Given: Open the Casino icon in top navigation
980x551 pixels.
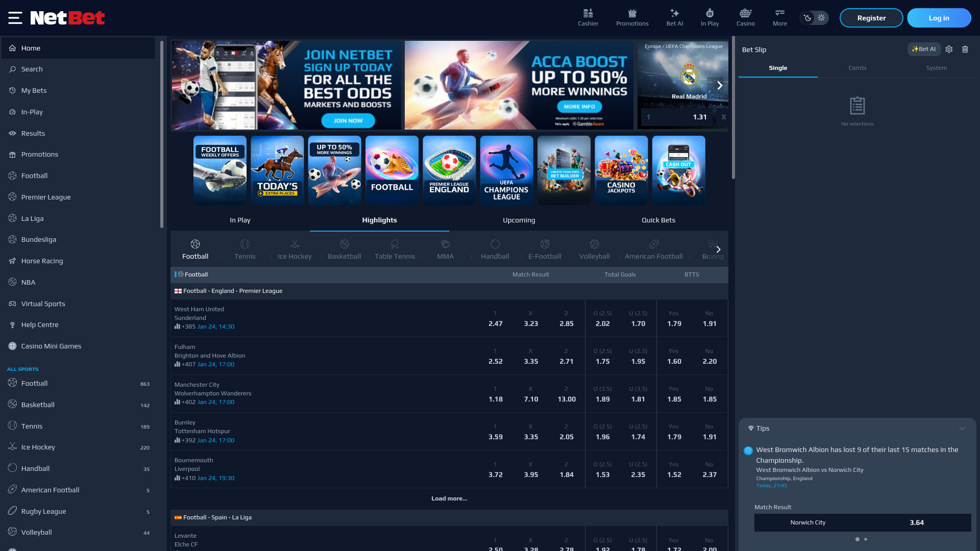Looking at the screenshot, I should click(x=746, y=17).
